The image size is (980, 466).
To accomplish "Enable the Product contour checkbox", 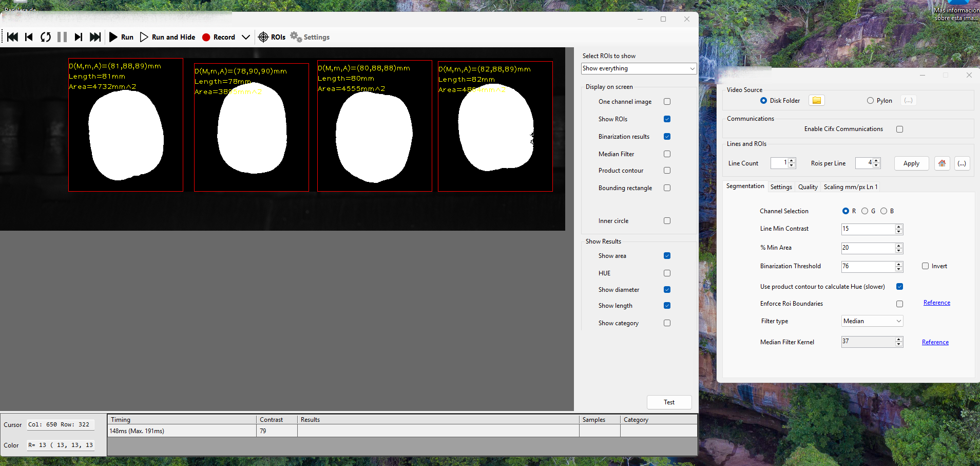I will point(667,170).
